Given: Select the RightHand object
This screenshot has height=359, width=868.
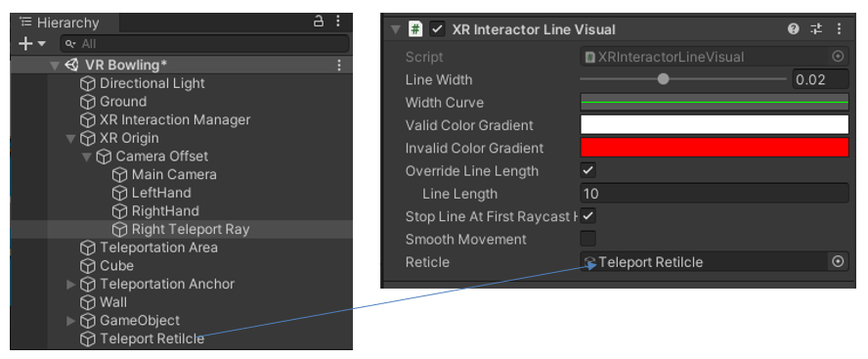Looking at the screenshot, I should point(165,211).
